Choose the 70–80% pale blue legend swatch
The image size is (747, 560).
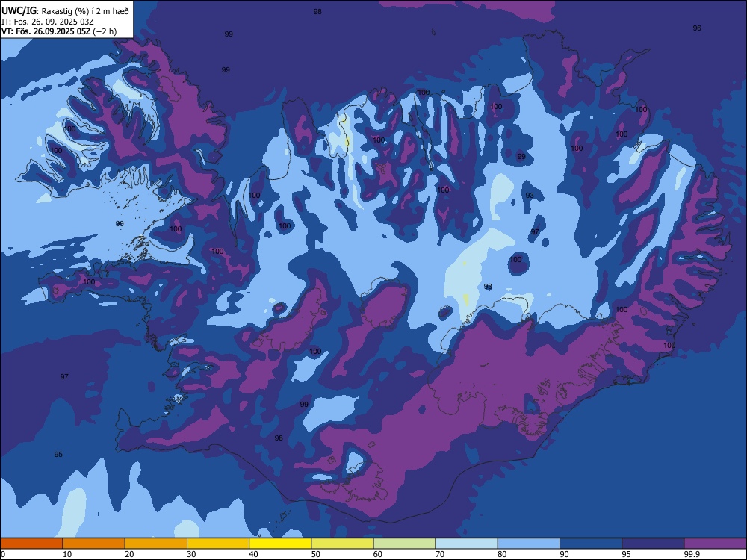[466, 544]
